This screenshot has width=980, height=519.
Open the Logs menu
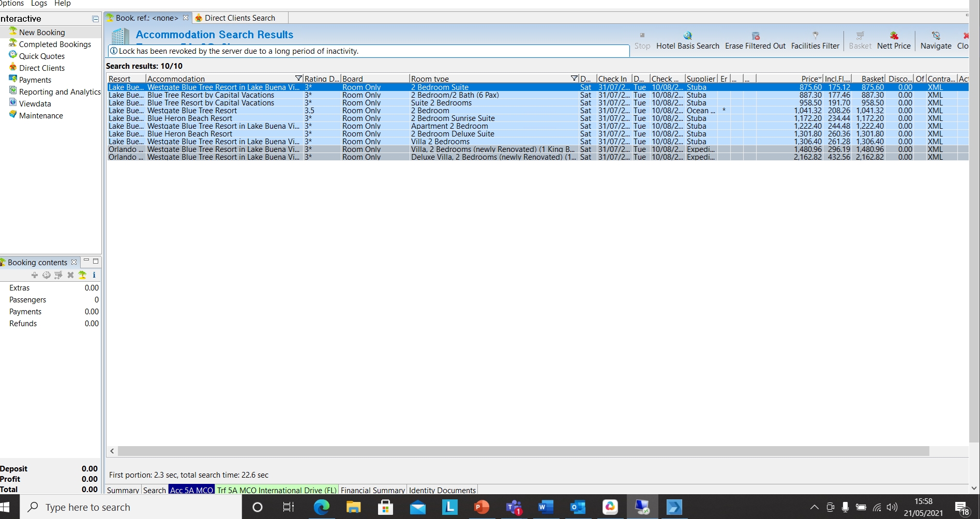click(x=39, y=4)
